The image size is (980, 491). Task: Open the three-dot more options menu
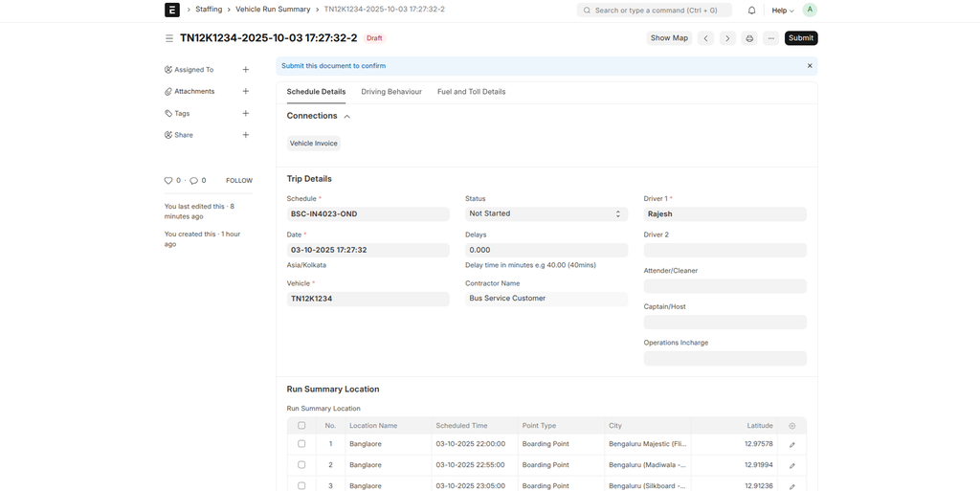coord(770,38)
